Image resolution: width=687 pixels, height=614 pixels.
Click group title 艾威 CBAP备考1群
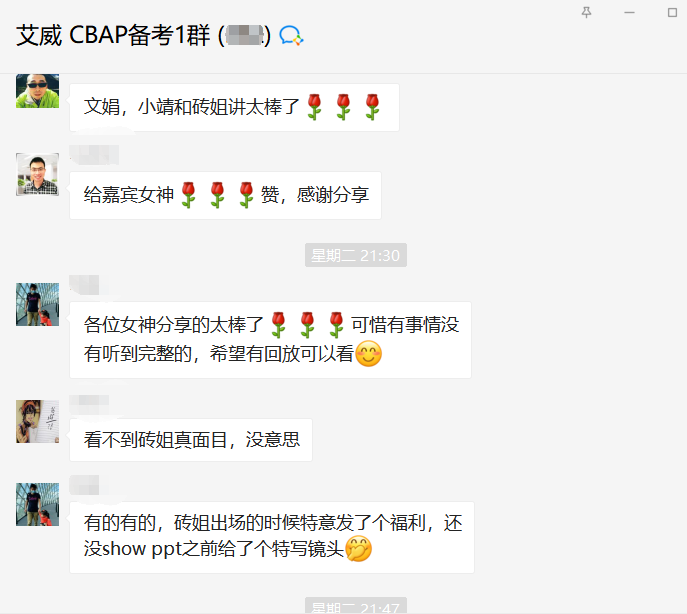tap(113, 35)
